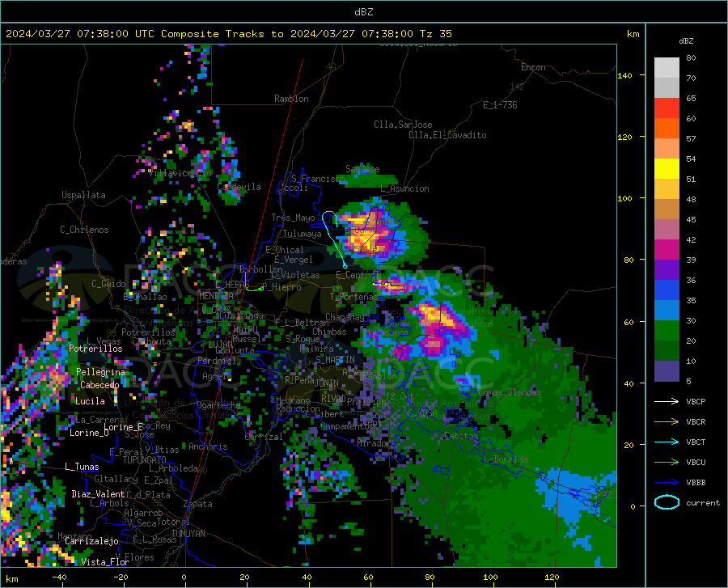728x588 pixels.
Task: Click the white VBCP arrow in legend
Action: [x=667, y=401]
